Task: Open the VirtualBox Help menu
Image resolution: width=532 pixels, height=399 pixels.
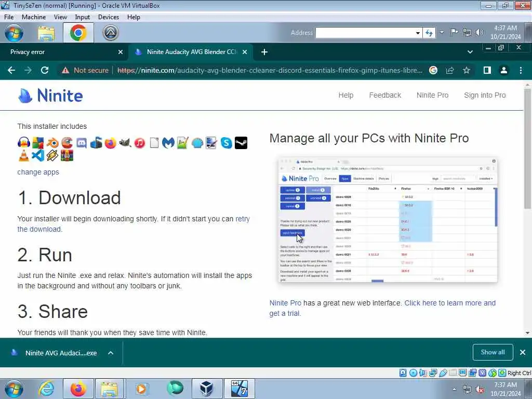Action: [134, 17]
